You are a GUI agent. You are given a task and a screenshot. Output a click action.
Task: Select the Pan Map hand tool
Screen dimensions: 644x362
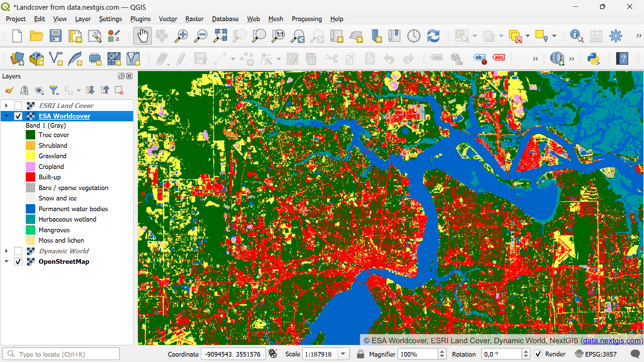click(143, 36)
